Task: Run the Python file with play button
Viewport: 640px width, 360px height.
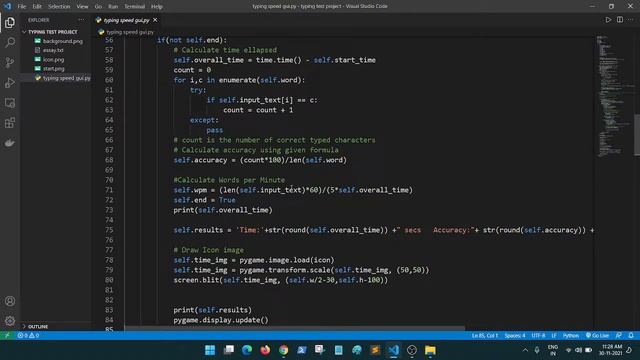Action: [608, 20]
